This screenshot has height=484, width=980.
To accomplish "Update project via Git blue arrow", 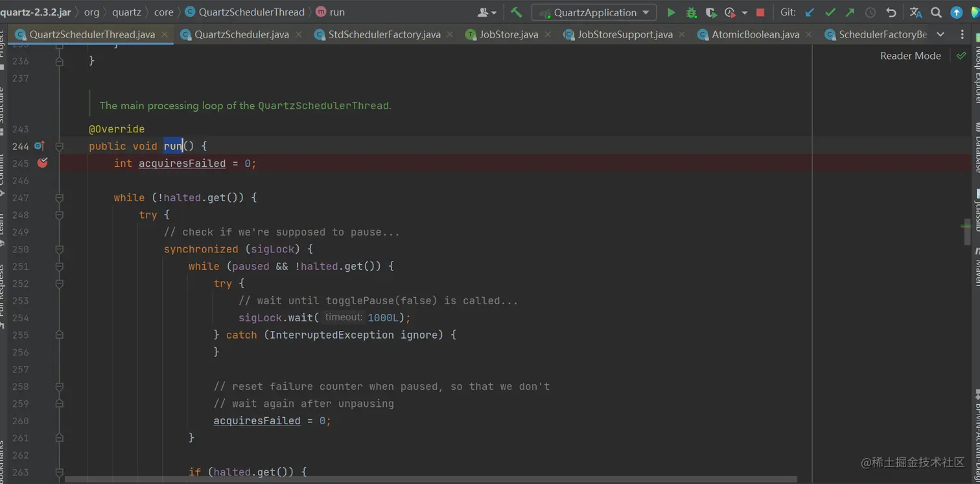I will [x=810, y=12].
